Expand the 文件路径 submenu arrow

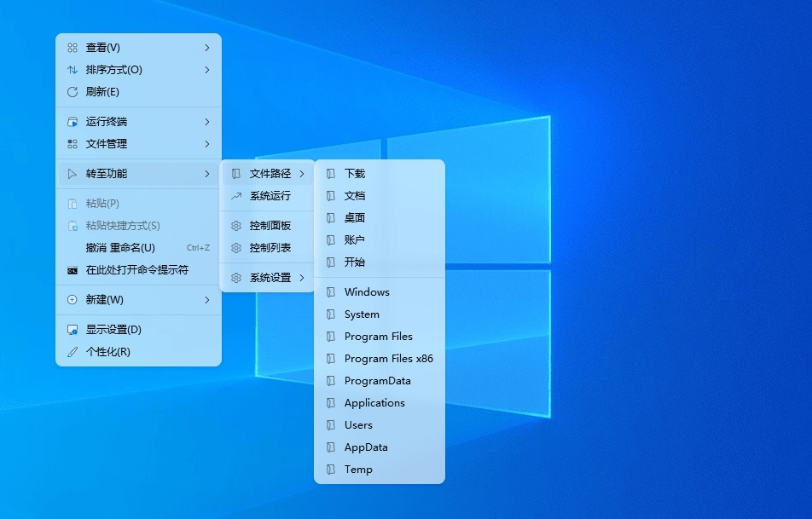tap(301, 173)
